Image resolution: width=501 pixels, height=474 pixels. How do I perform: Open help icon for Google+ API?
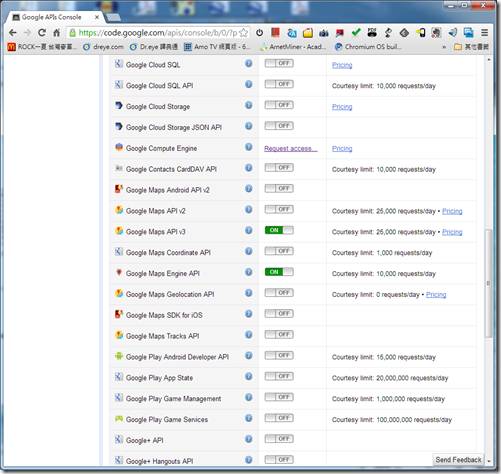pyautogui.click(x=249, y=439)
